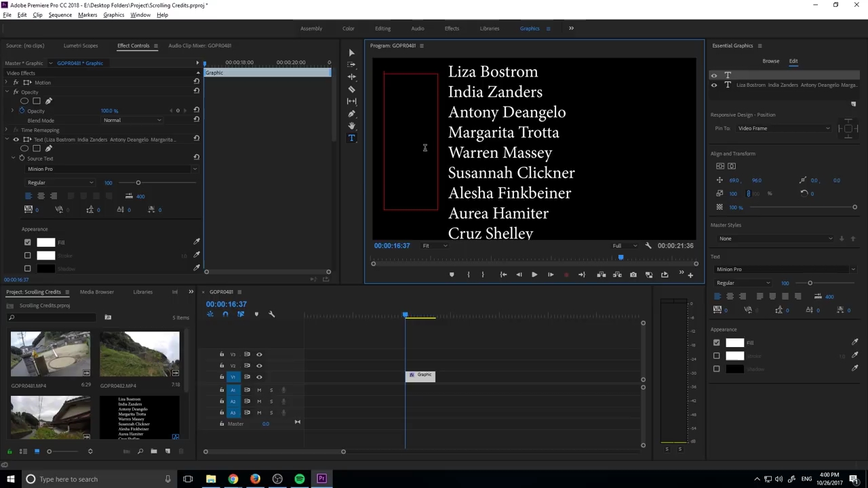Open Blend Mode Normal dropdown
Viewport: 868px width, 488px height.
[132, 120]
